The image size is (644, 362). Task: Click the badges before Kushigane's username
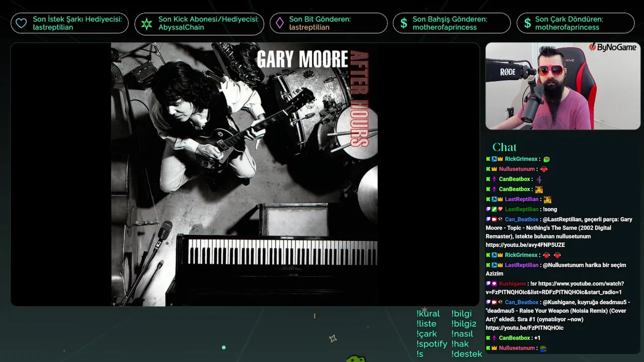(492, 284)
